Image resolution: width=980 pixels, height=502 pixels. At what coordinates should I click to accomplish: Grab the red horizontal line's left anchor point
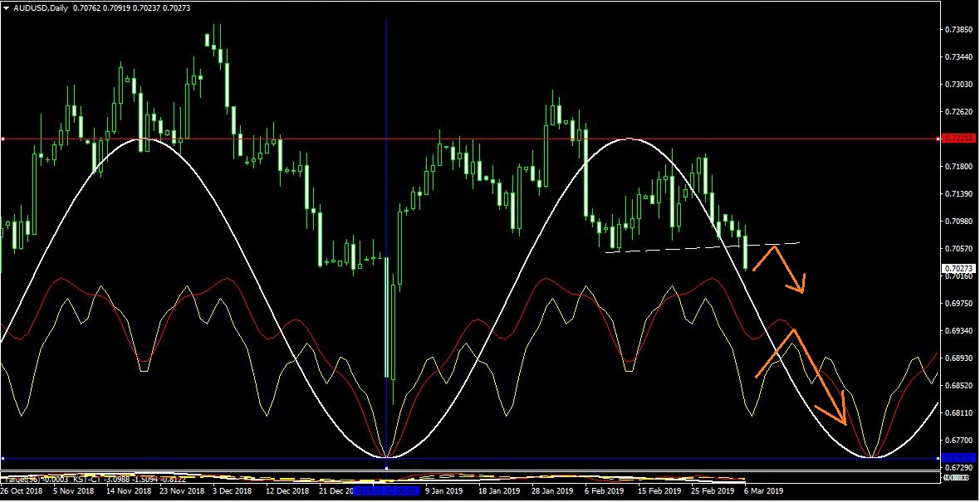(x=3, y=139)
